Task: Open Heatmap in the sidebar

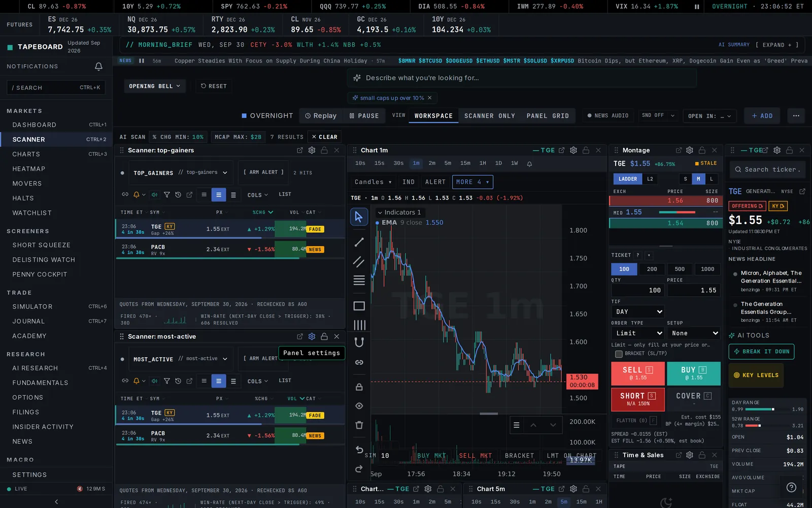Action: pyautogui.click(x=29, y=169)
